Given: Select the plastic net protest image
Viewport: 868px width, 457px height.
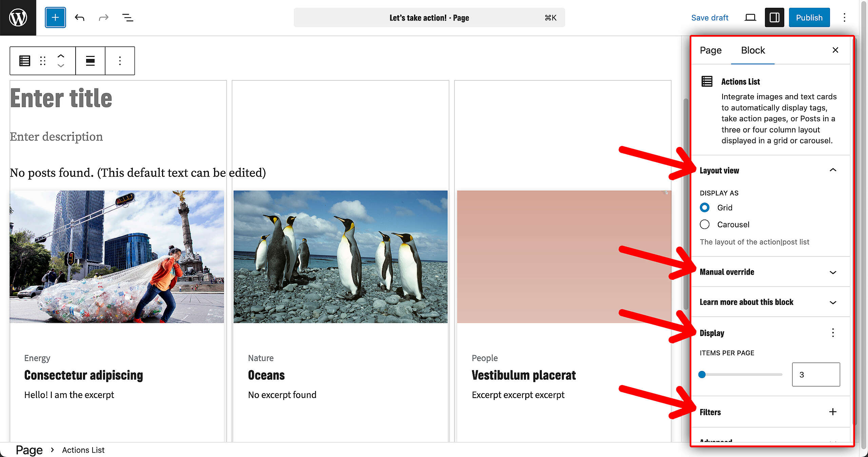Looking at the screenshot, I should [117, 257].
